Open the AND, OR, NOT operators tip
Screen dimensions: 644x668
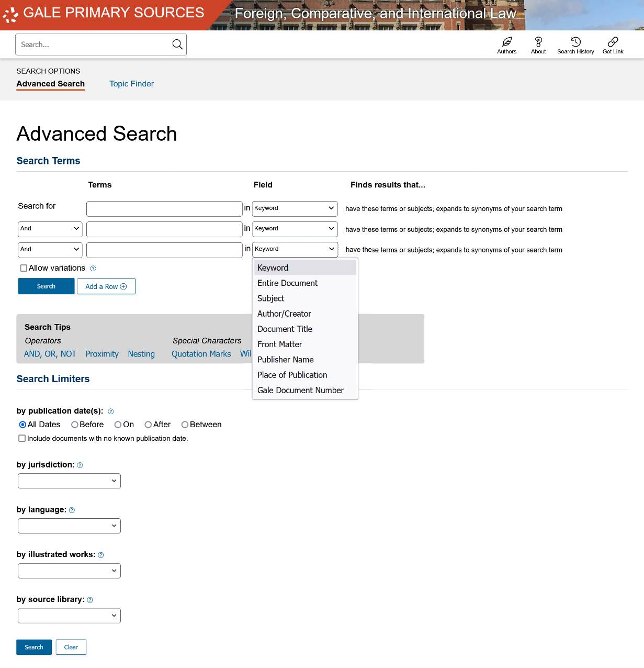50,354
